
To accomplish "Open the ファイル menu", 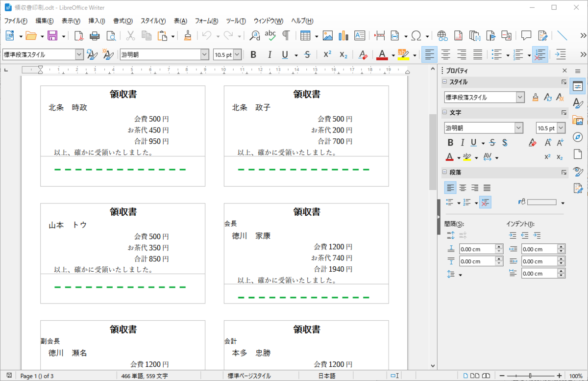I will point(16,21).
